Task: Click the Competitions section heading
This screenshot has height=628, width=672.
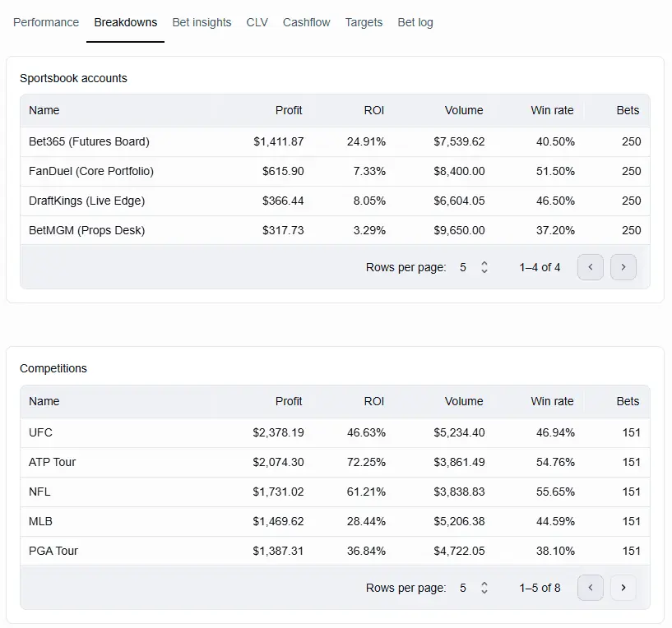Action: pyautogui.click(x=53, y=368)
